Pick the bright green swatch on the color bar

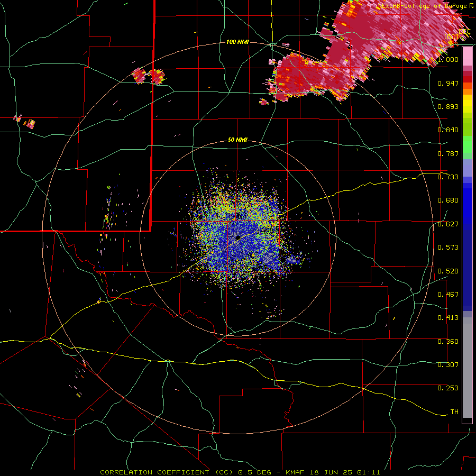click(x=467, y=144)
